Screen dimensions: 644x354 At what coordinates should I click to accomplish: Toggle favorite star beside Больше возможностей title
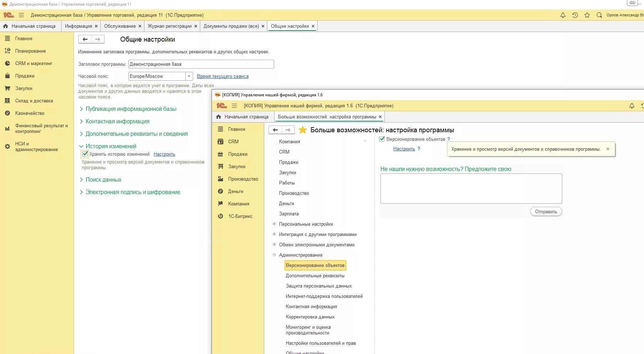[x=303, y=130]
